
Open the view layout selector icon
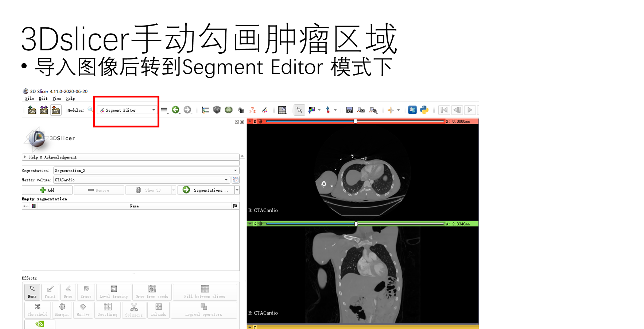[x=282, y=110]
